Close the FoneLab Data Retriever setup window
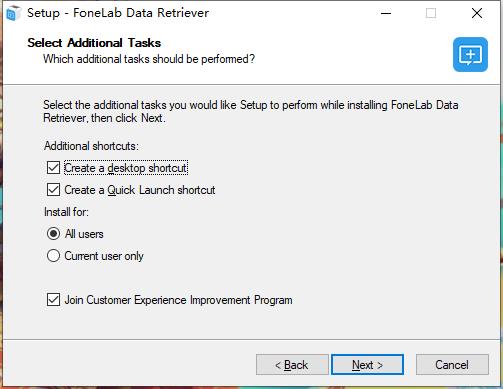 [x=477, y=13]
